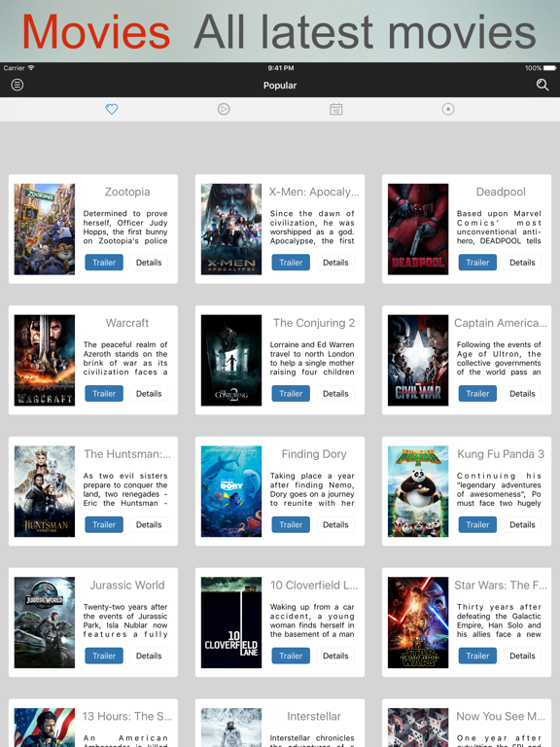The image size is (560, 747).
Task: Tap the Popular header title
Action: click(280, 86)
